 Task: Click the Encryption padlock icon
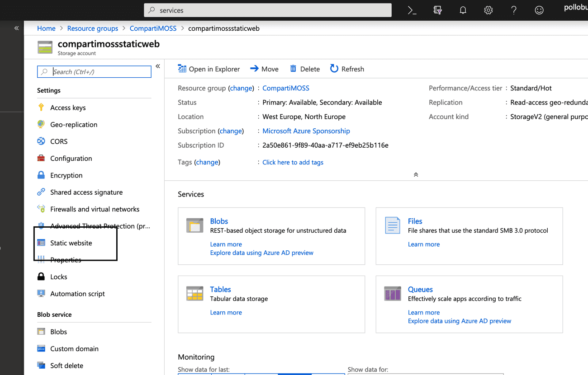pos(41,175)
